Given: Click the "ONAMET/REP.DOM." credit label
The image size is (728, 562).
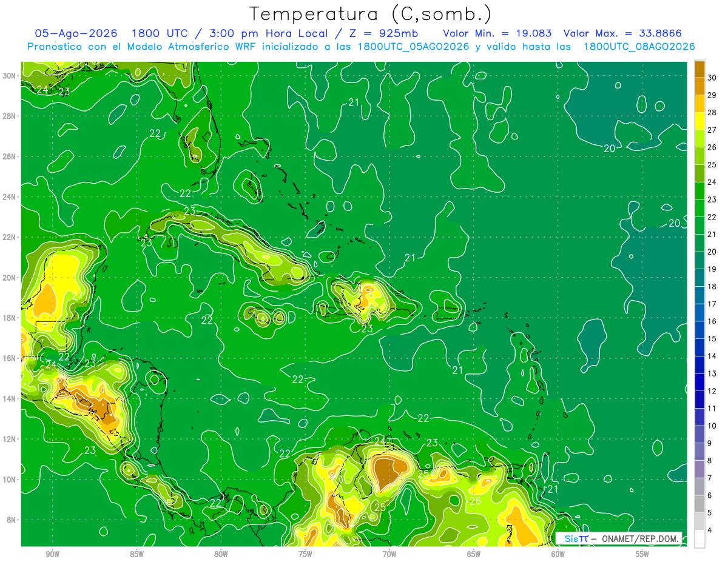Looking at the screenshot, I should (641, 538).
